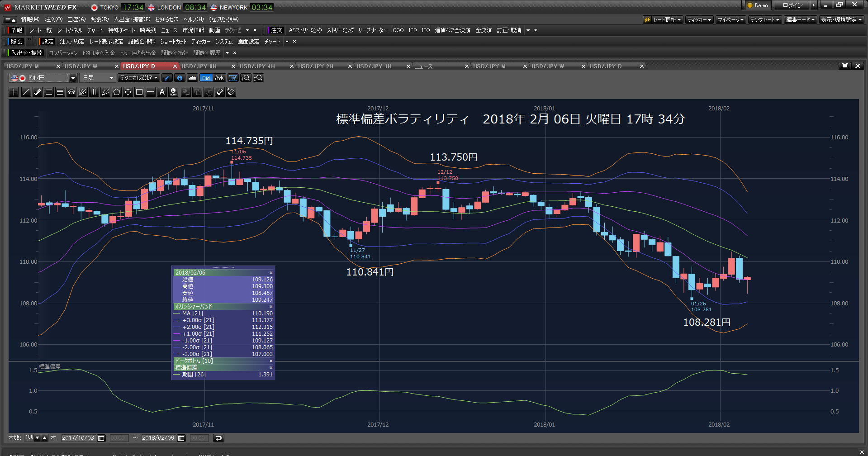This screenshot has width=868, height=456.
Task: Select the Fibonacci fan tool
Action: tap(83, 92)
